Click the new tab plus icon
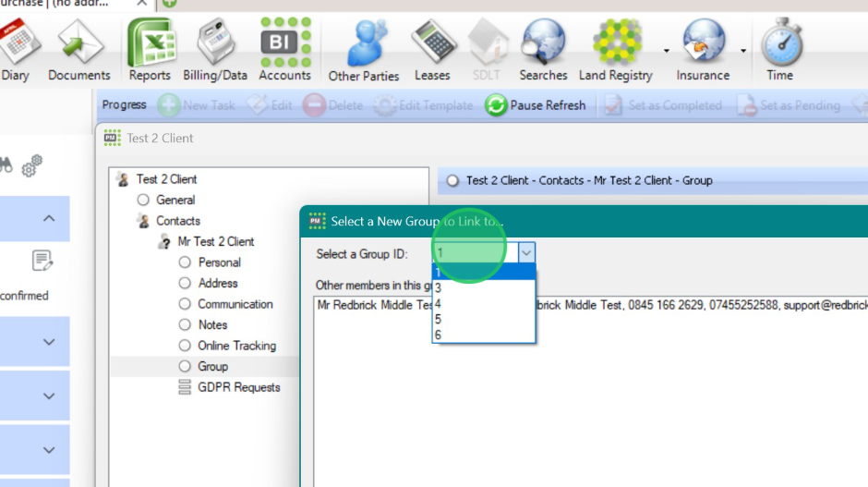 coord(169,4)
